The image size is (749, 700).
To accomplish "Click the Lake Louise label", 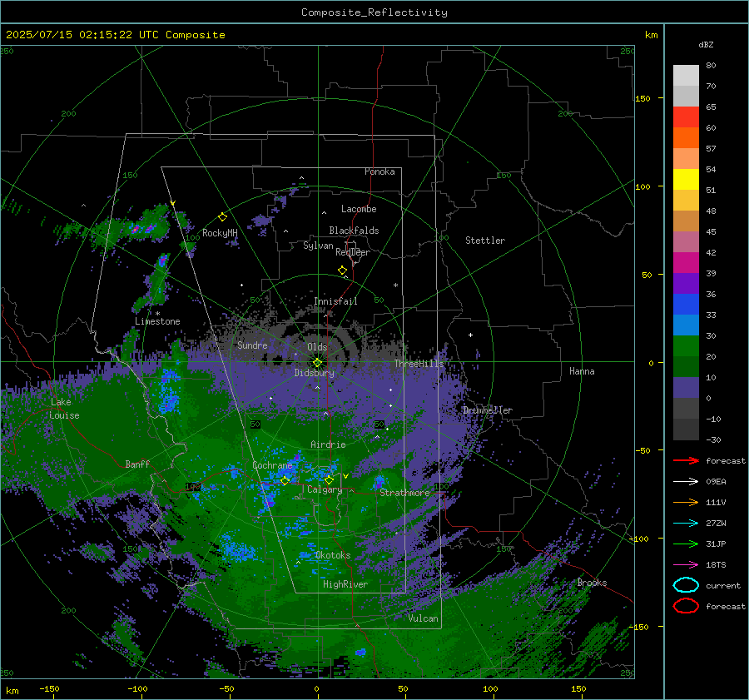I will [x=65, y=409].
